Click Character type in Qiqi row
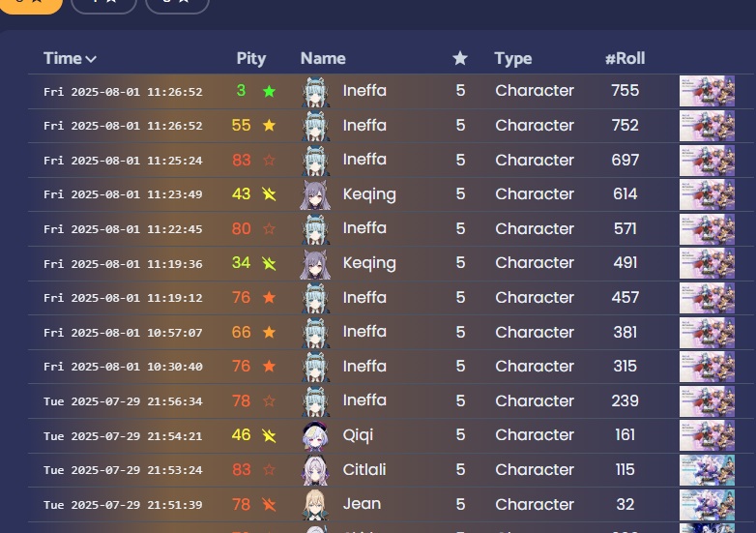The width and height of the screenshot is (756, 533). (x=535, y=435)
